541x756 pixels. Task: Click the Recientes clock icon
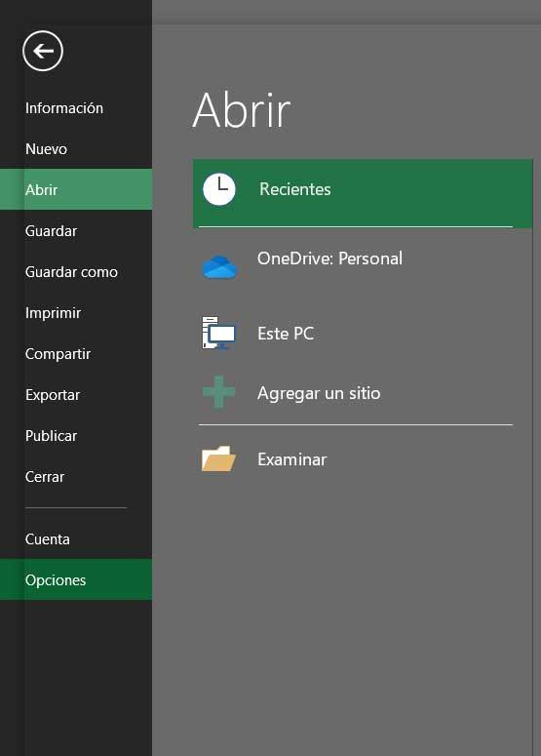coord(219,189)
